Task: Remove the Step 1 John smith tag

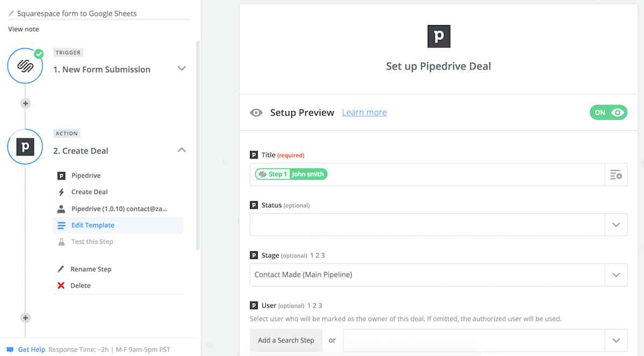Action: point(291,173)
